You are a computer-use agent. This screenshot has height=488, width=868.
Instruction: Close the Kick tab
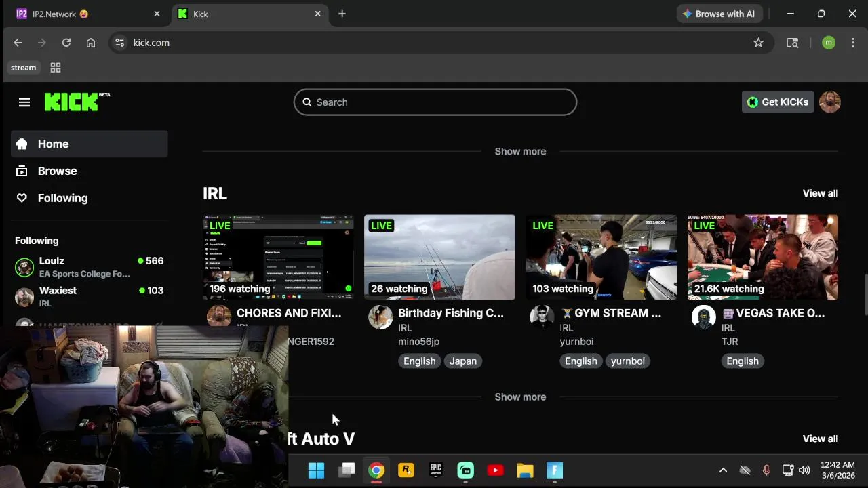click(x=317, y=14)
